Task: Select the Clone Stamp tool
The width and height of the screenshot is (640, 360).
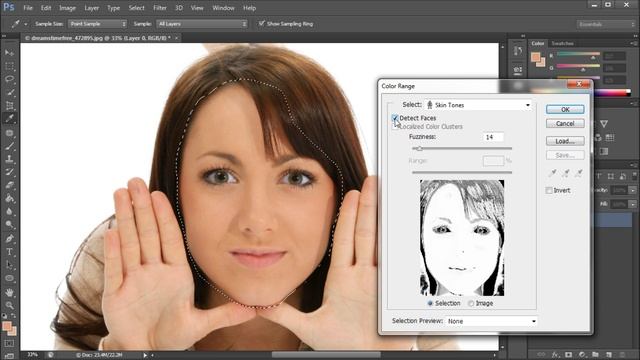Action: point(9,159)
